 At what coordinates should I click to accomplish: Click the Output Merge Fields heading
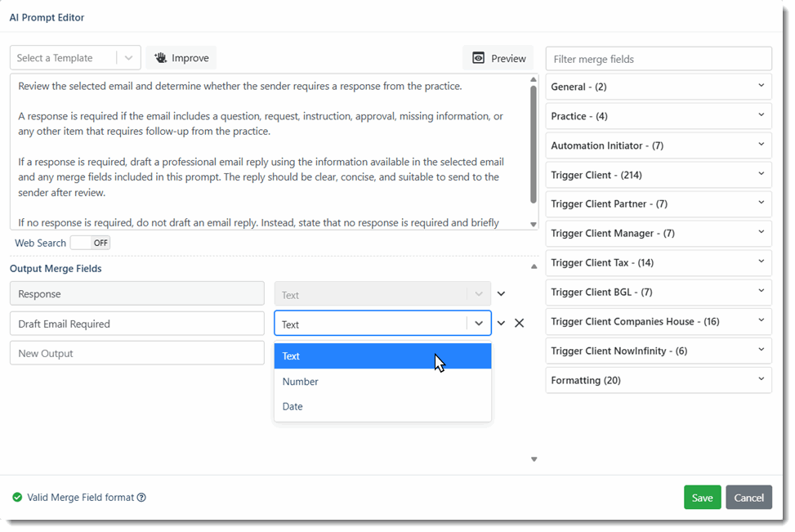[56, 268]
